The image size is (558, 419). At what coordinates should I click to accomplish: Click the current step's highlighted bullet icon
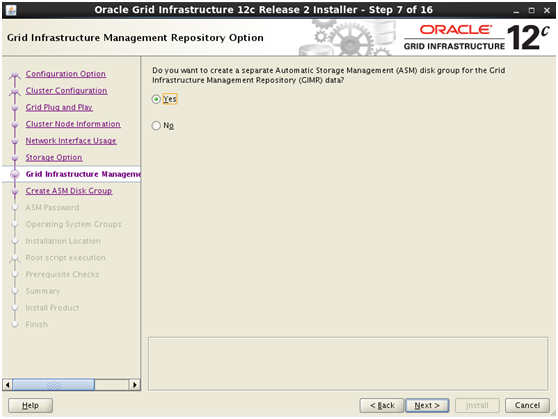click(15, 174)
